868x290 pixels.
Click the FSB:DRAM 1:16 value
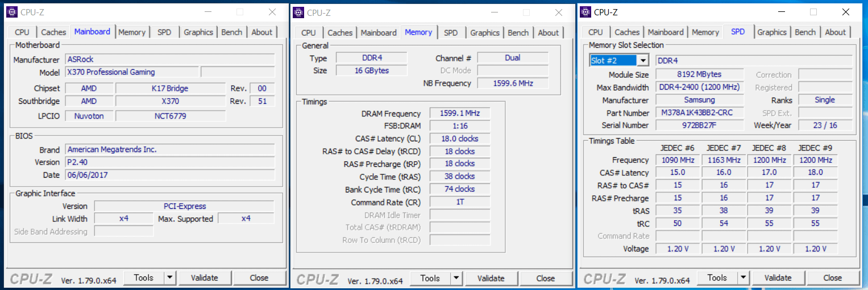460,126
